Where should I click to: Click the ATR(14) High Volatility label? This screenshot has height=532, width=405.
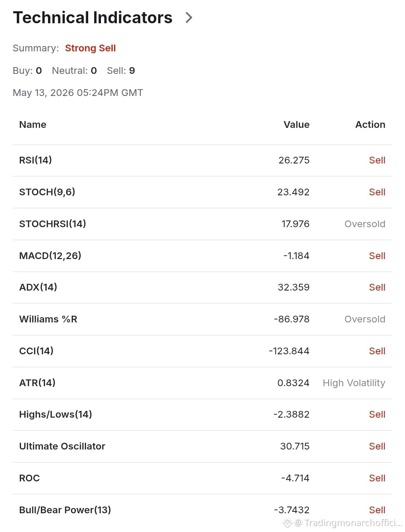tap(354, 383)
